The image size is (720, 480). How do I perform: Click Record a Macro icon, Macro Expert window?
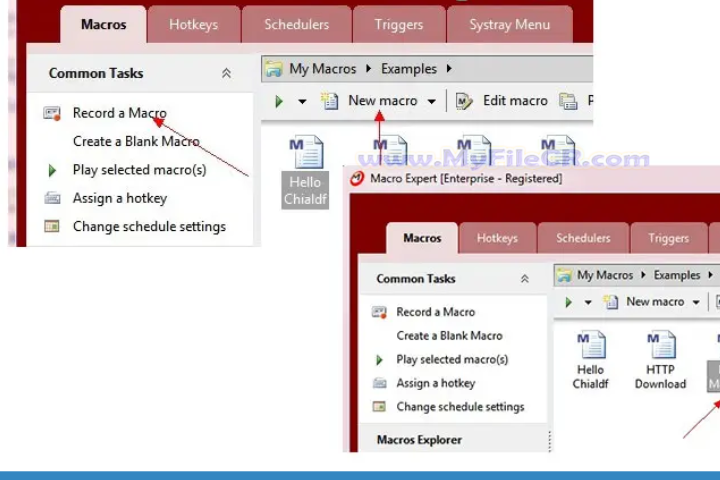click(x=379, y=312)
